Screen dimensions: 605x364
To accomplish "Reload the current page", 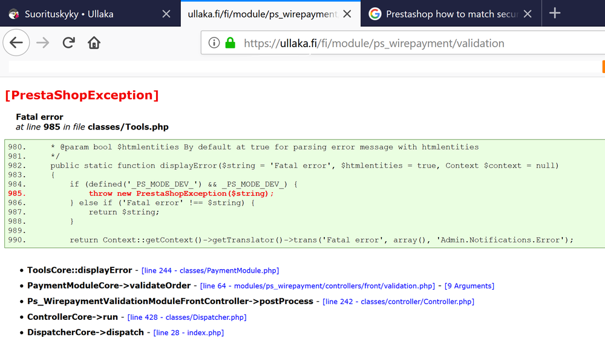I will tap(68, 43).
